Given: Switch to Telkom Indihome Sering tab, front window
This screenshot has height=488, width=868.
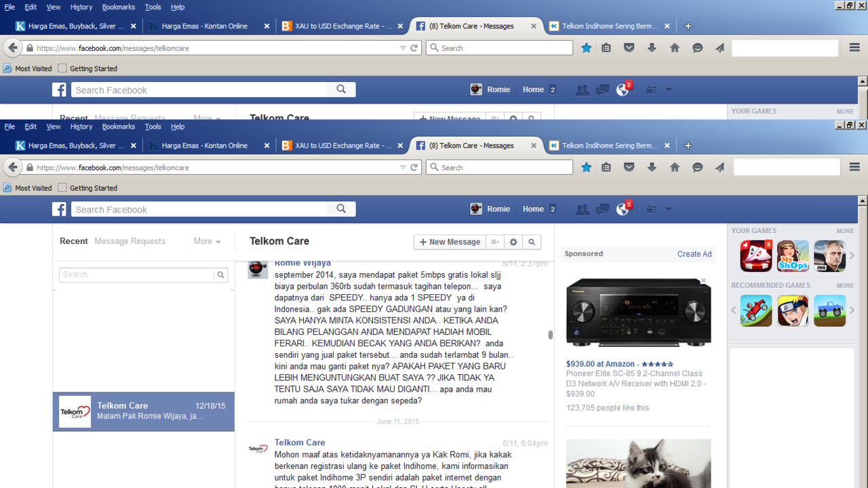Looking at the screenshot, I should click(610, 146).
